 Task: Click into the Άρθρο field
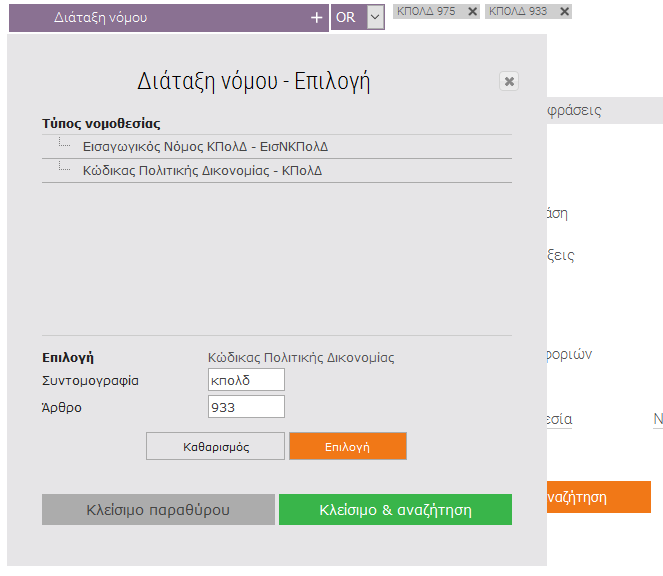click(246, 406)
